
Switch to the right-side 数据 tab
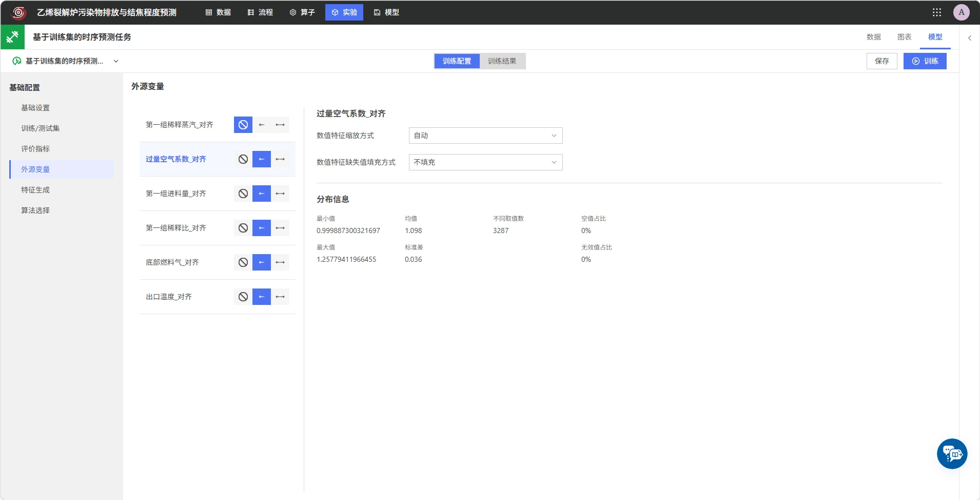click(x=874, y=37)
